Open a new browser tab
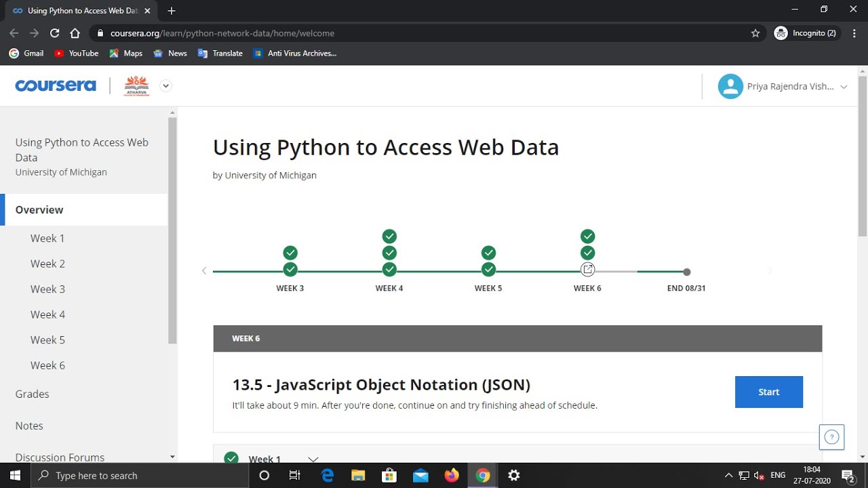This screenshot has height=488, width=868. click(x=172, y=11)
